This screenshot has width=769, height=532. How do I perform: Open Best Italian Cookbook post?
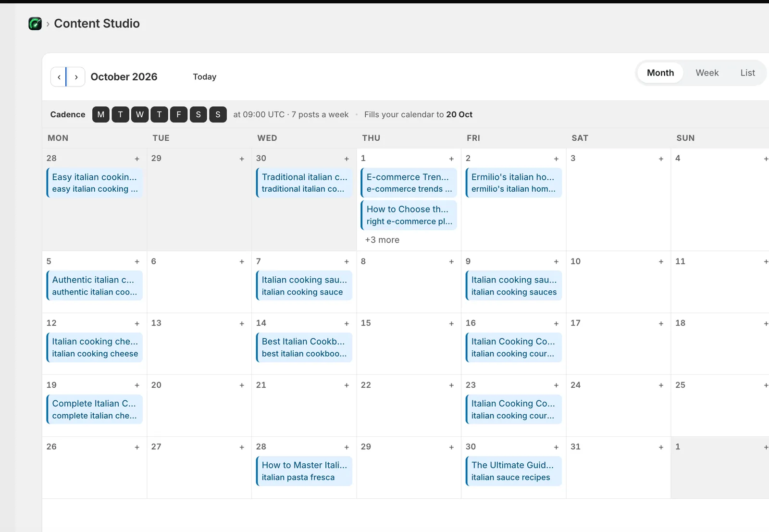coord(304,347)
